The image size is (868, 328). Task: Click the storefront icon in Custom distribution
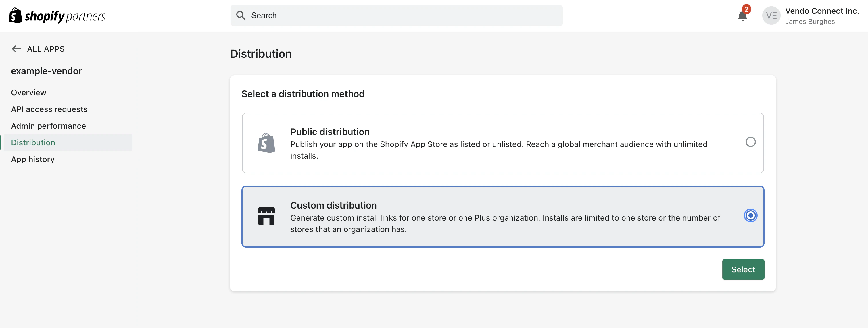pyautogui.click(x=266, y=216)
